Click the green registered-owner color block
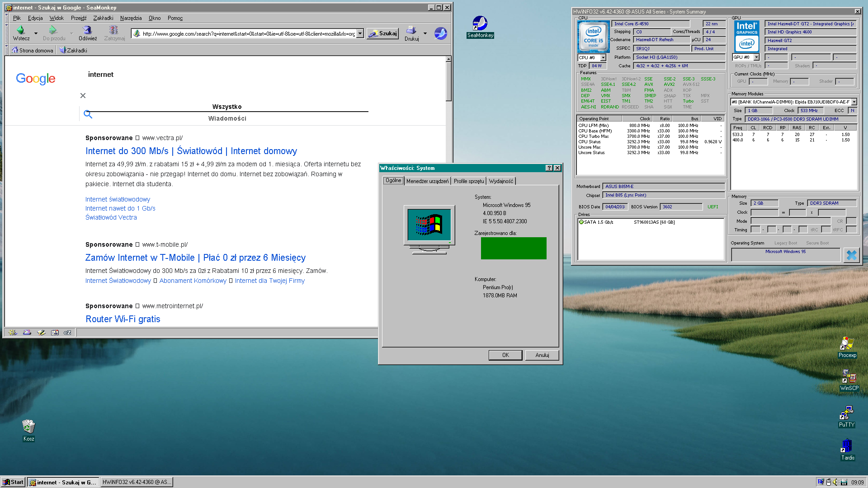The image size is (868, 488). click(514, 248)
